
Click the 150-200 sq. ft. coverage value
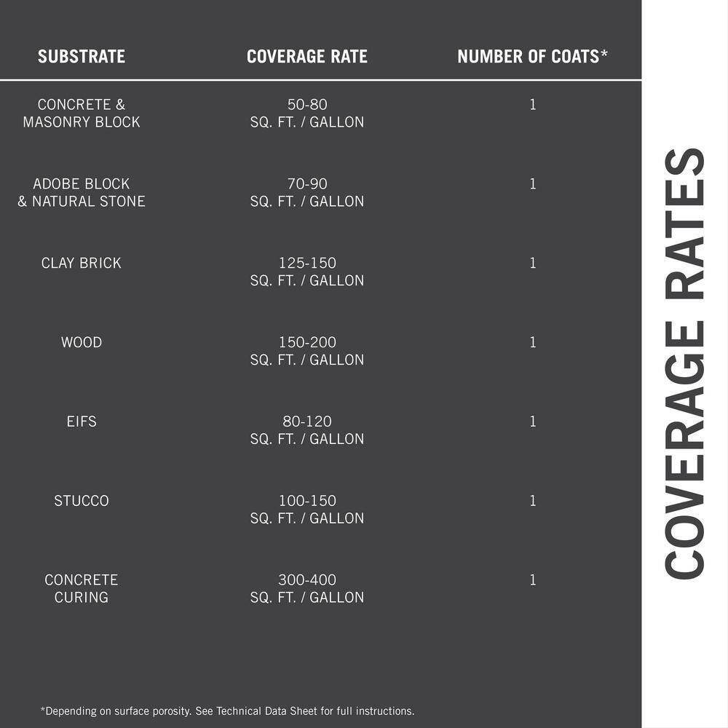307,351
